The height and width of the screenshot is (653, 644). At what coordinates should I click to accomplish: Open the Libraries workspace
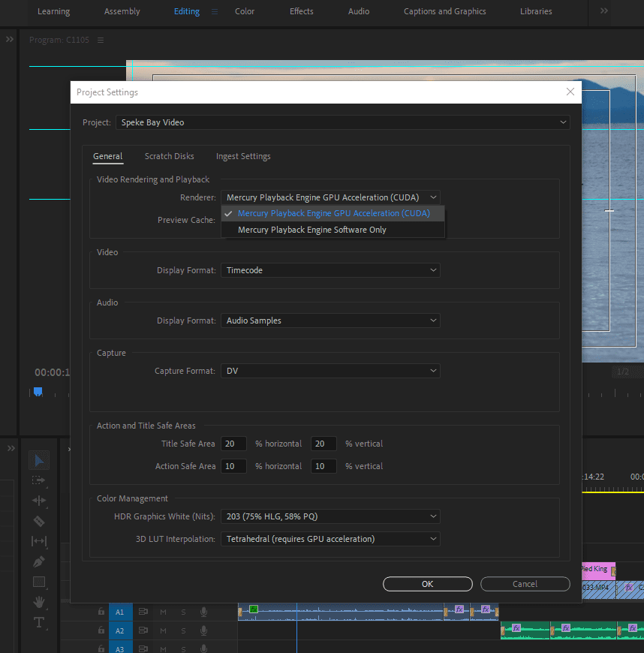(x=536, y=12)
